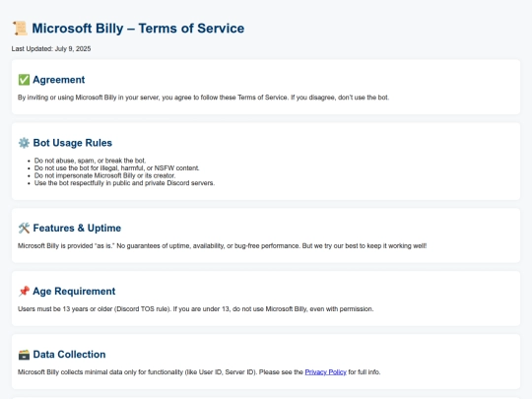The image size is (532, 399).
Task: Click the green checkmark icon beside Agreement
Action: (x=24, y=80)
